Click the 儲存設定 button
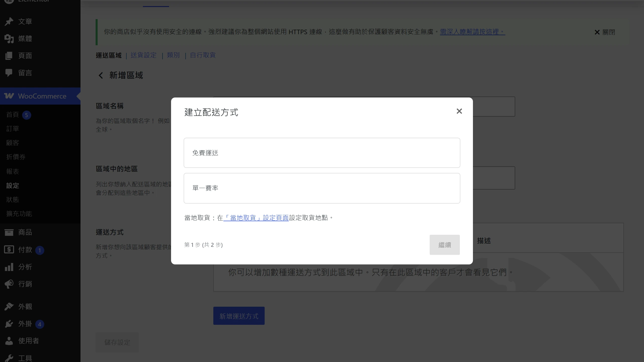 point(117,342)
